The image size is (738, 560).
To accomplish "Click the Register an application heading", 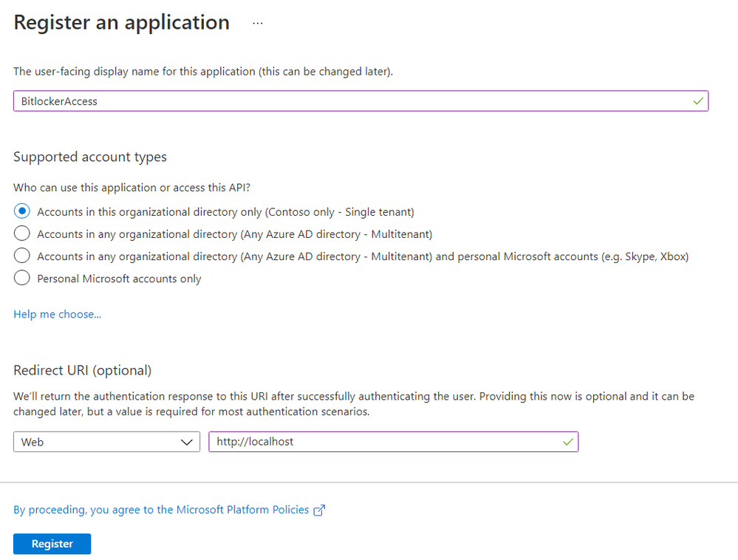I will 121,23.
